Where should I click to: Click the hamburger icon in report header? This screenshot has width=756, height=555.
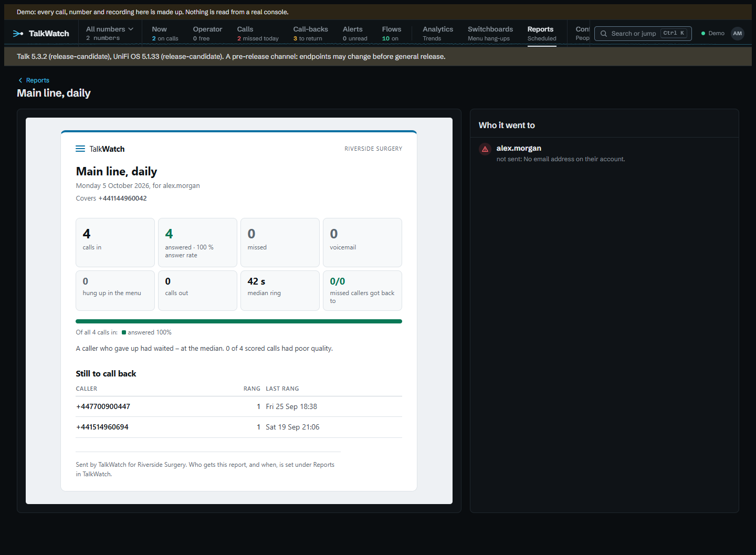click(80, 149)
